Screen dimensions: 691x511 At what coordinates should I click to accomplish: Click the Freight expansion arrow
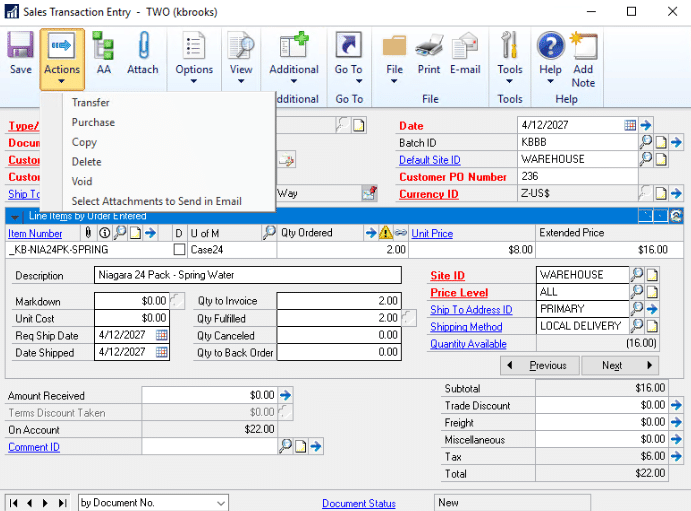pyautogui.click(x=676, y=422)
